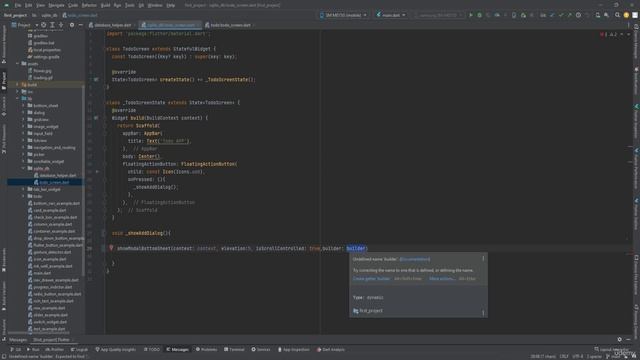Open the main.dart run configuration dropdown
The width and height of the screenshot is (640, 360).
tap(391, 15)
